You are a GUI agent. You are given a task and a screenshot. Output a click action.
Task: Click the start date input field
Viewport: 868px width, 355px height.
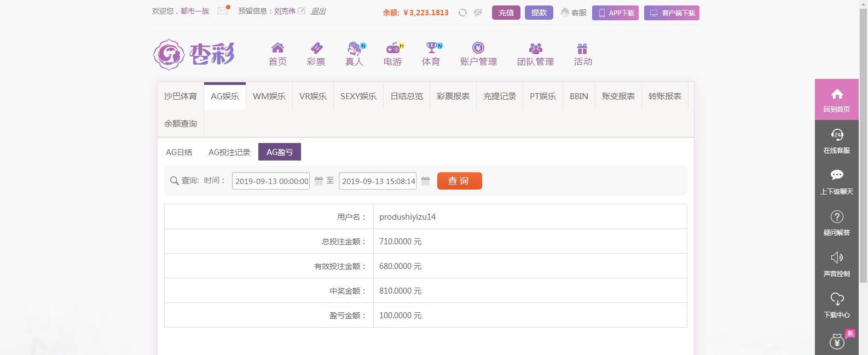tap(271, 181)
